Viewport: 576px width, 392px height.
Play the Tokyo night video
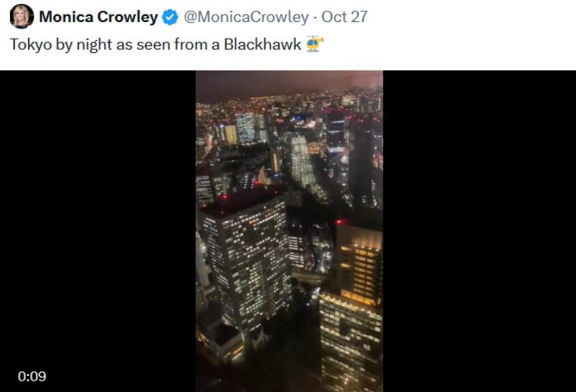pyautogui.click(x=289, y=231)
